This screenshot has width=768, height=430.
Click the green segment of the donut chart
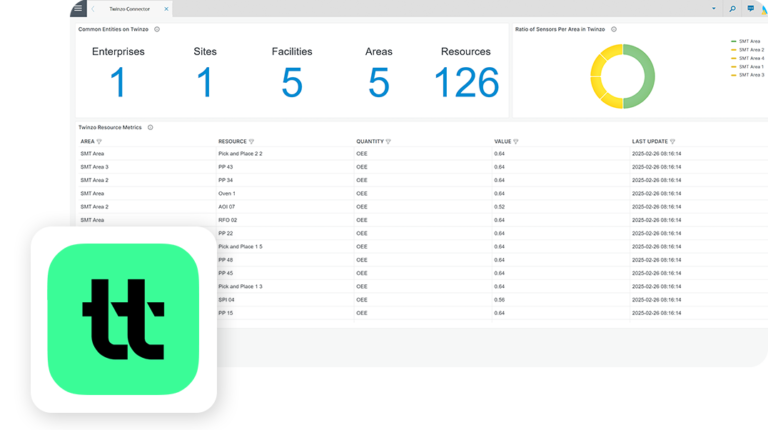[648, 76]
